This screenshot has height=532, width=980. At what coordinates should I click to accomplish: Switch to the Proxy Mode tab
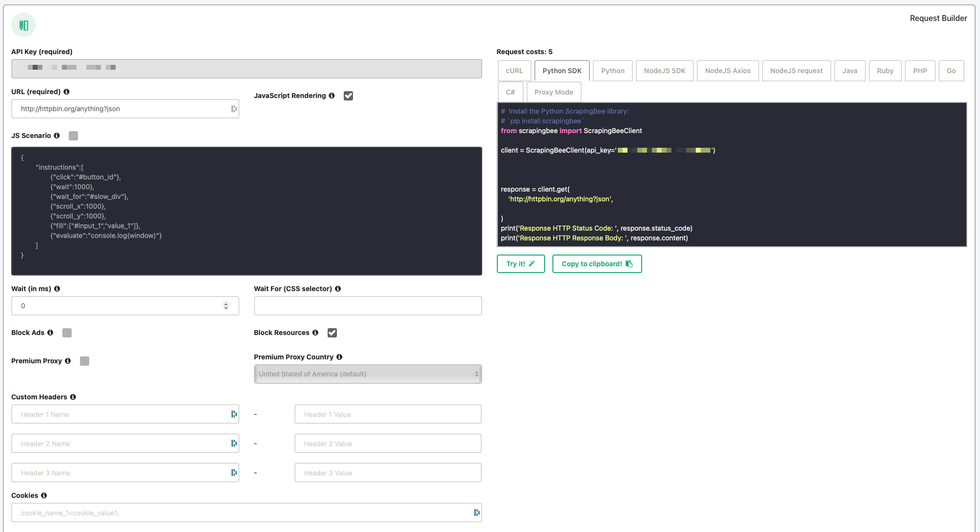(554, 92)
